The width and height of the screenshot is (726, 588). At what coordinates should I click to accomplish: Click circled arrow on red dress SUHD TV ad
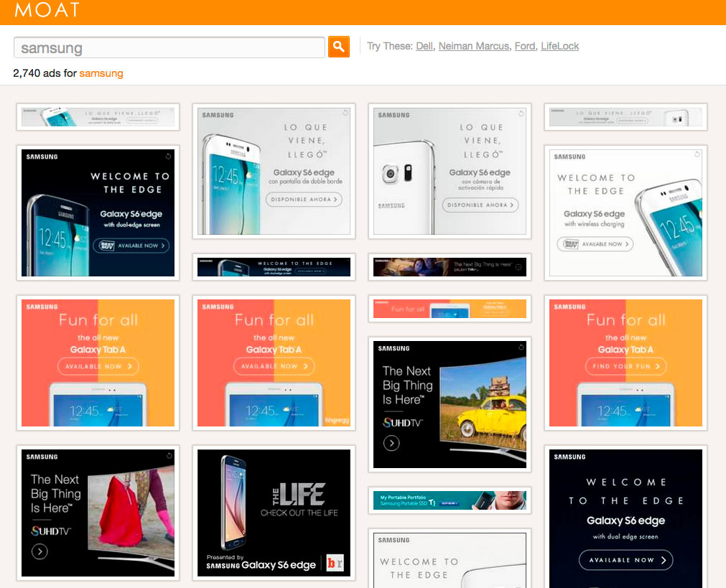[x=39, y=551]
